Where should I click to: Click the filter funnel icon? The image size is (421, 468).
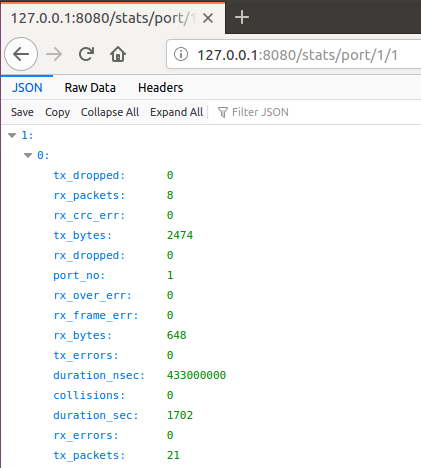coord(223,112)
